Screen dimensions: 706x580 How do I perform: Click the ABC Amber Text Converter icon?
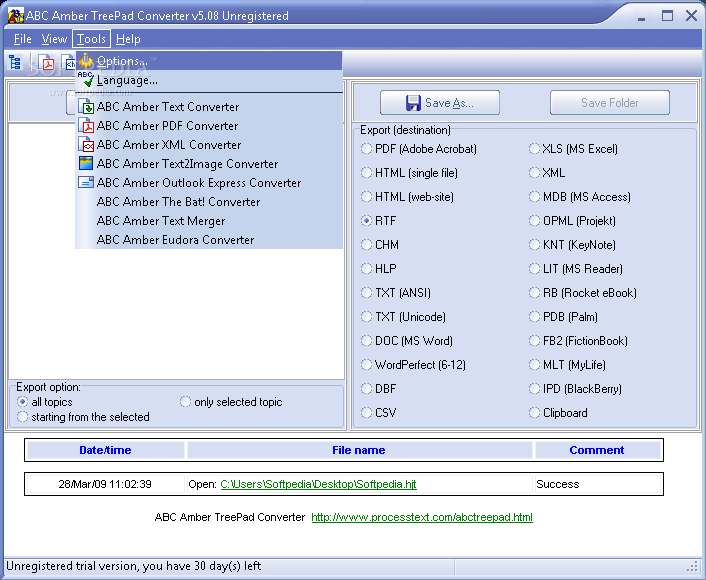tap(86, 107)
